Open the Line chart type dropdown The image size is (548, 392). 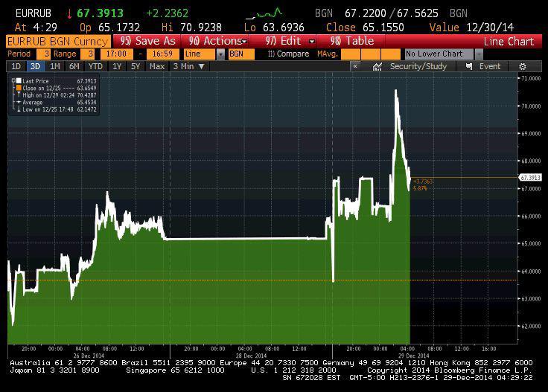220,54
